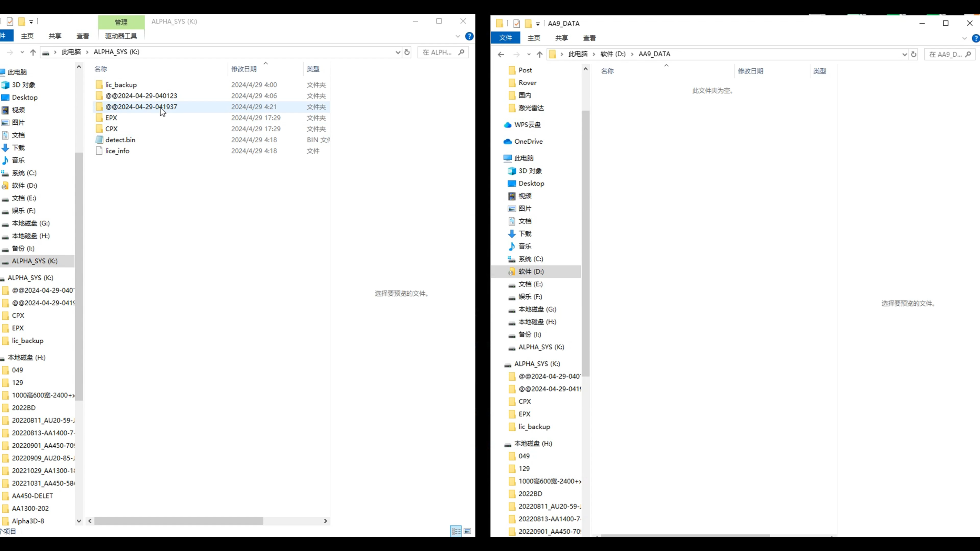Click the back arrow in AA9_DATA window
The image size is (980, 551).
coord(501,54)
